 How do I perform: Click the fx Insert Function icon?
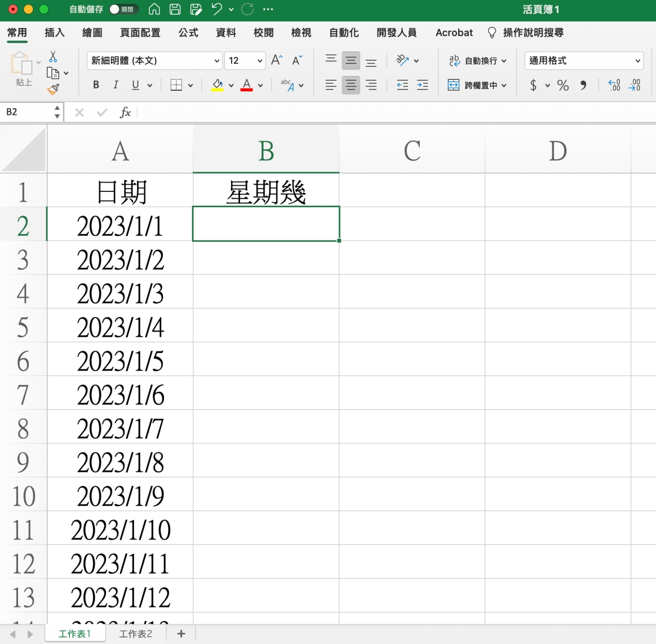click(126, 112)
